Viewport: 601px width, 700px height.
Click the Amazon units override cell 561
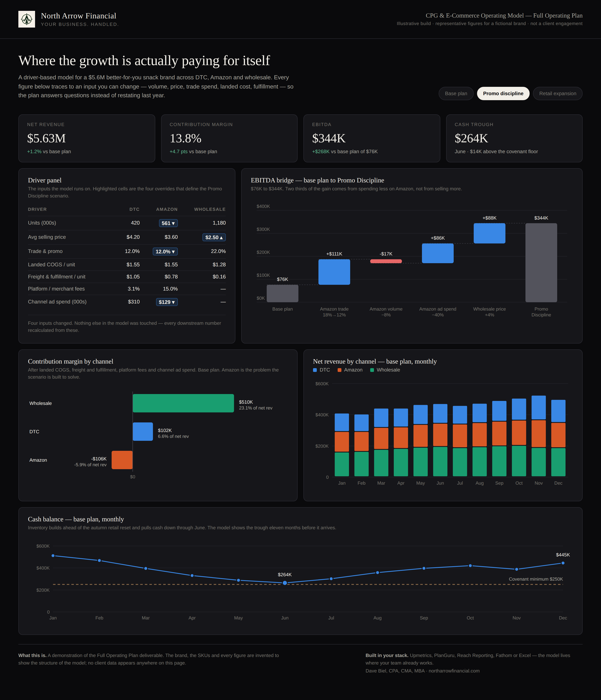[168, 223]
